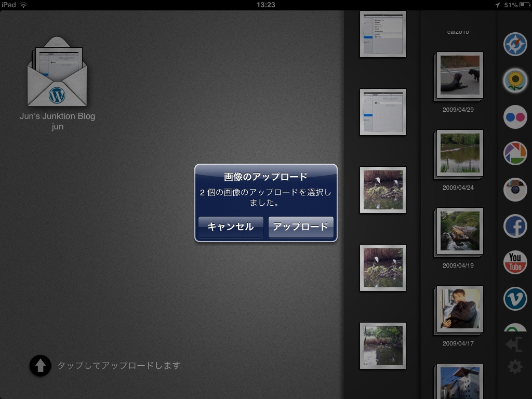The width and height of the screenshot is (532, 399).
Task: Tap the "画像のアップロード" dialog title
Action: [x=265, y=177]
